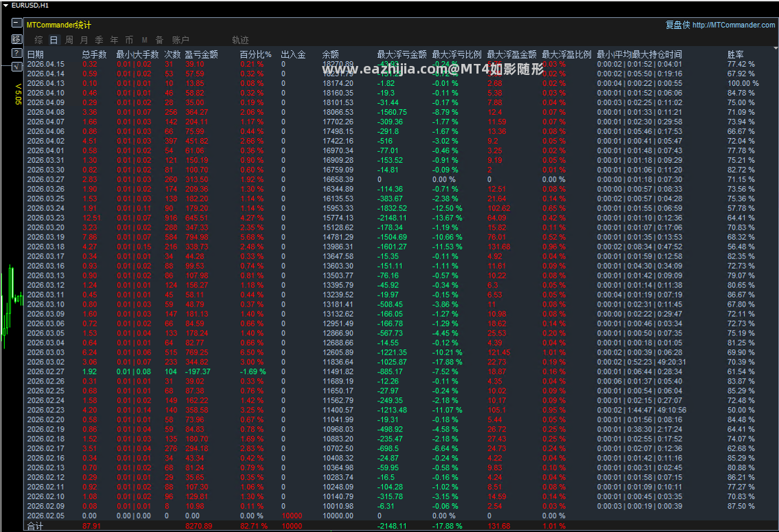The height and width of the screenshot is (532, 779).
Task: Click the 82.71 % total percentage cell
Action: tap(254, 526)
